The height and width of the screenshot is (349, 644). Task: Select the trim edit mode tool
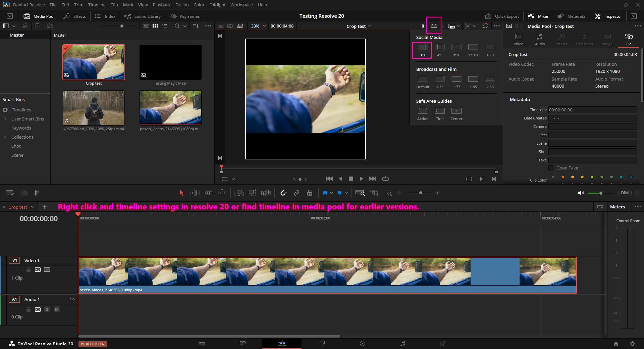195,193
